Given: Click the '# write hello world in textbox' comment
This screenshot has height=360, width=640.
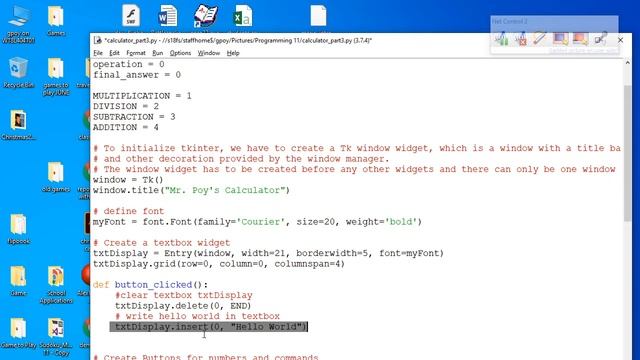Looking at the screenshot, I should tap(197, 316).
